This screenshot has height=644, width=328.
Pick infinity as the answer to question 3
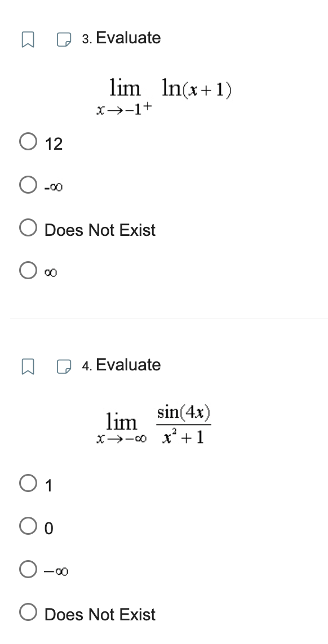tap(27, 270)
